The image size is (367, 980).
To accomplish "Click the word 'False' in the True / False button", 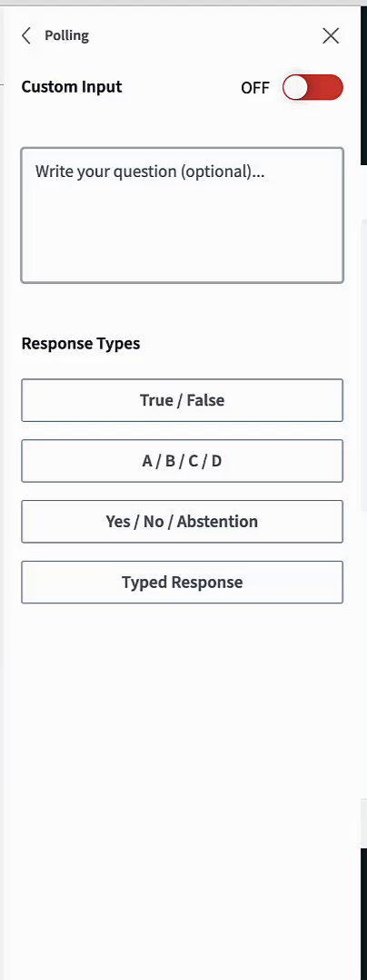I will pos(205,400).
